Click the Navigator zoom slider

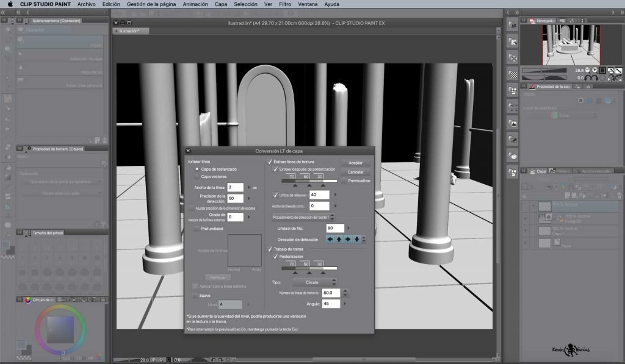[544, 71]
